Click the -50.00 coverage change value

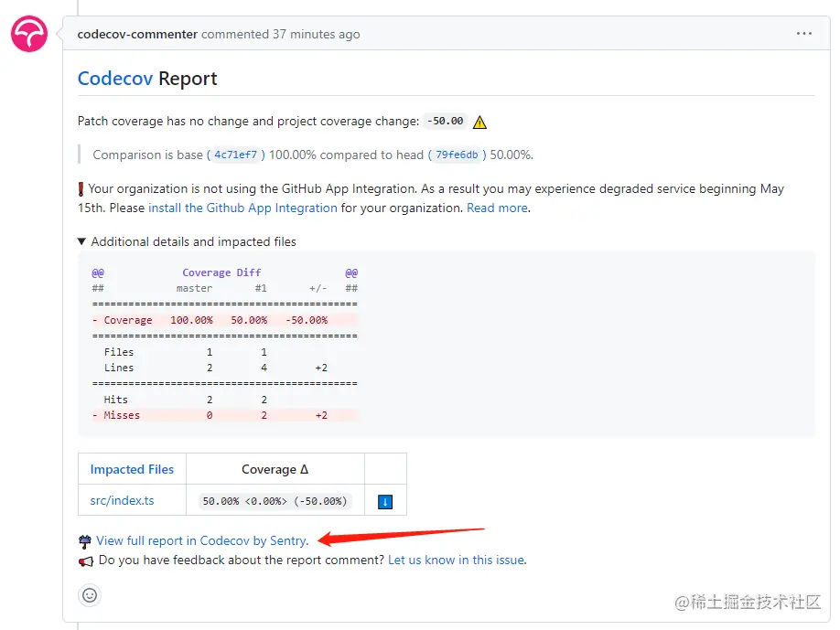tap(446, 121)
